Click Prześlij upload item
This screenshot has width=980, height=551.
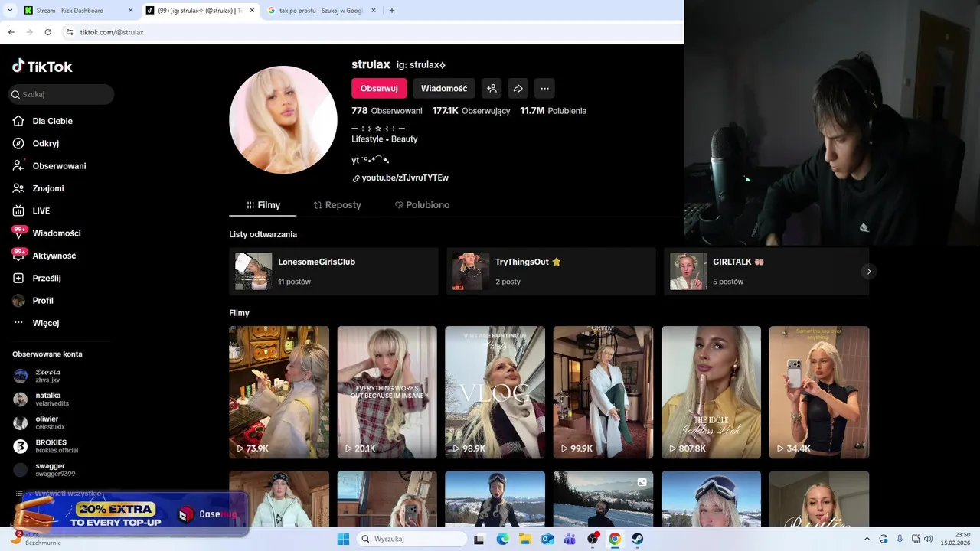46,278
